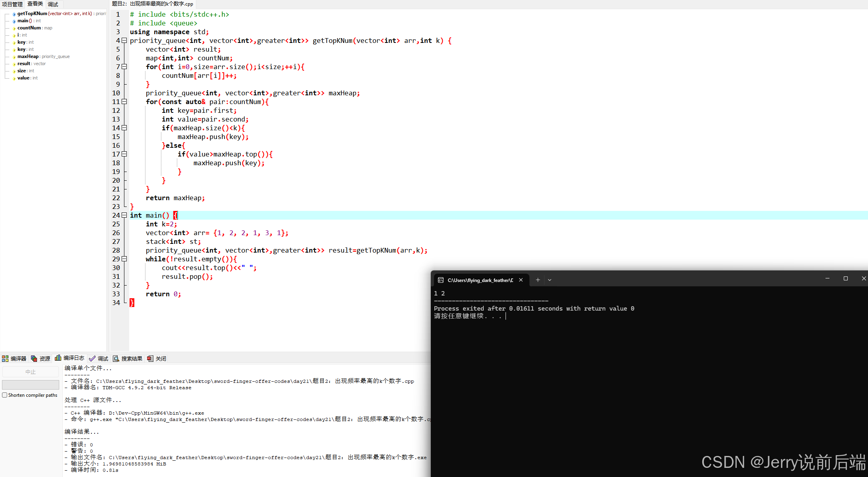Screen dimensions: 868x477
Task: Switch to 查看类 class view tab
Action: pos(35,4)
